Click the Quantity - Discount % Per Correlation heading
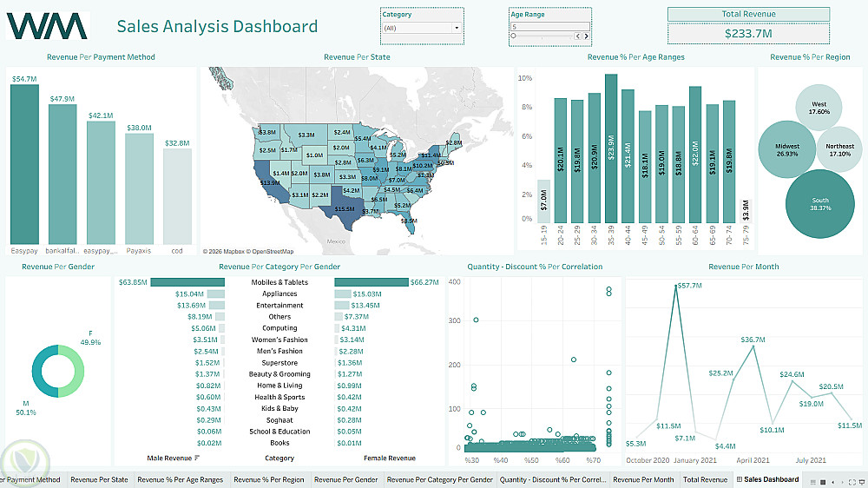This screenshot has width=868, height=488. 535,267
